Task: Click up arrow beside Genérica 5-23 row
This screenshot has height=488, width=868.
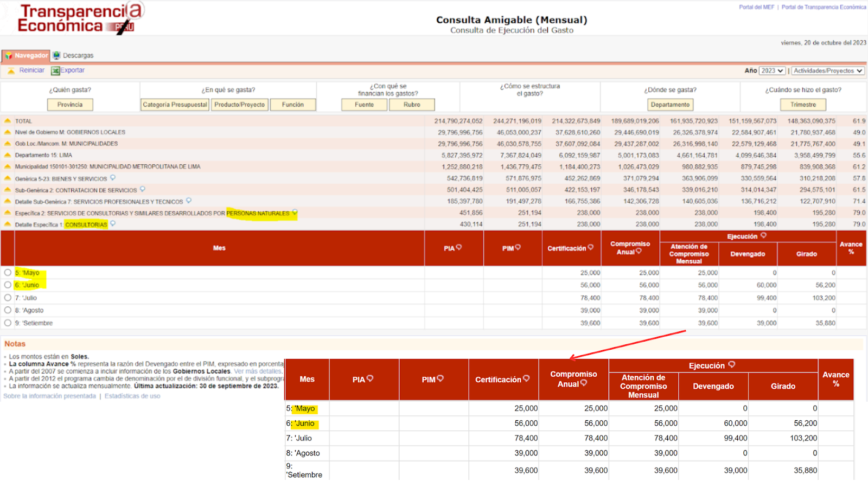Action: (x=8, y=178)
